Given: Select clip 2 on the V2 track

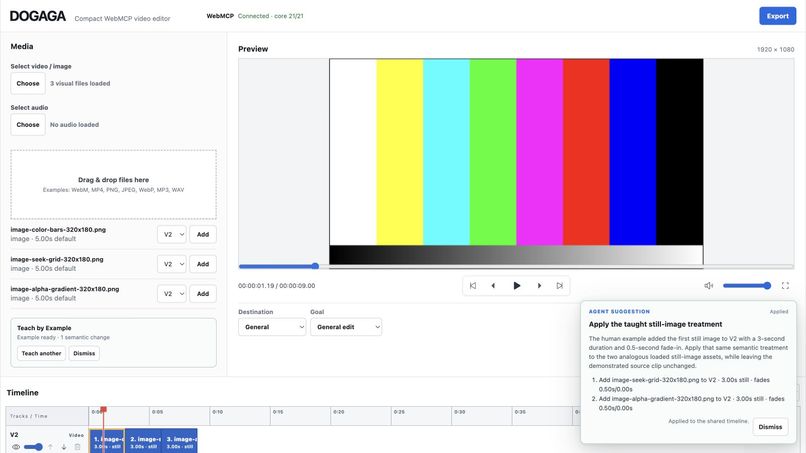Looking at the screenshot, I should pyautogui.click(x=143, y=441).
